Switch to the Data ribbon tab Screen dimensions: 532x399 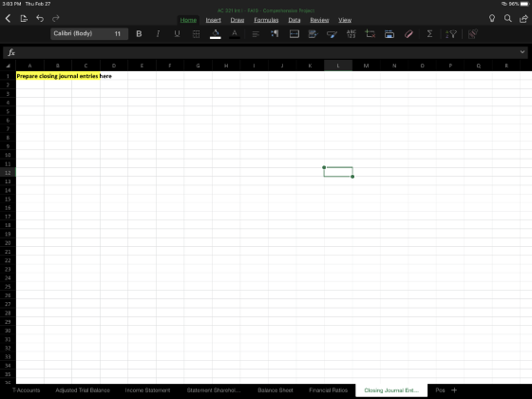coord(294,20)
